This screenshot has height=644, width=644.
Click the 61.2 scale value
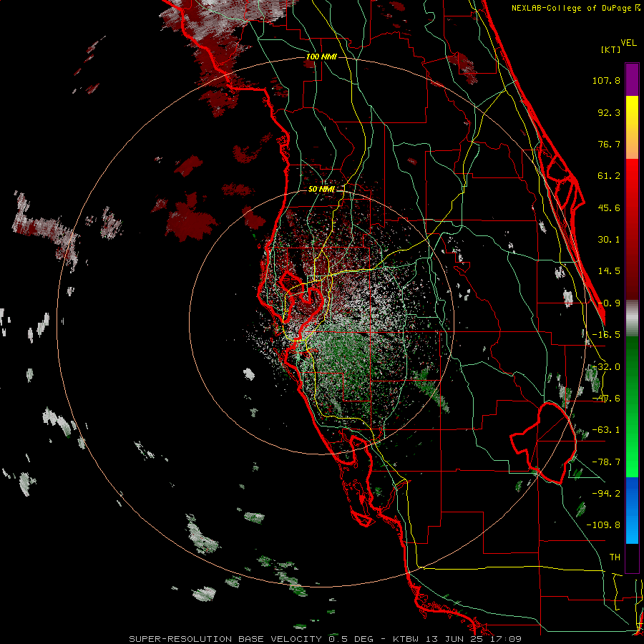click(x=609, y=176)
